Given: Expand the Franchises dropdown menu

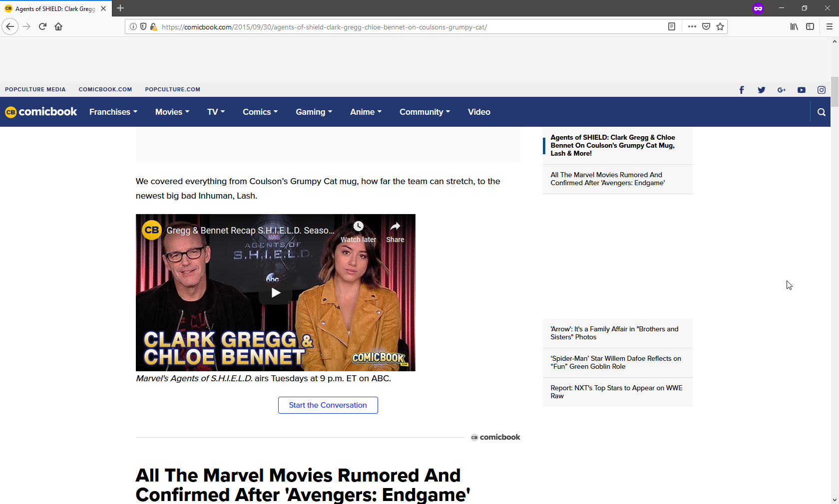Looking at the screenshot, I should (113, 112).
